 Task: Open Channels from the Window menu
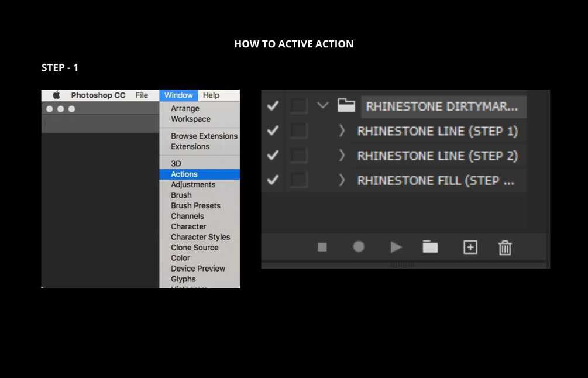(187, 216)
